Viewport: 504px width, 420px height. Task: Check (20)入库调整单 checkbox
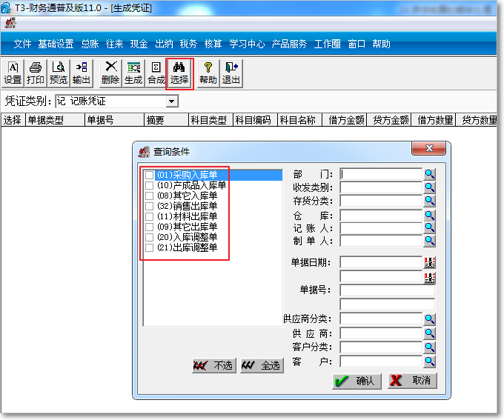pos(149,237)
